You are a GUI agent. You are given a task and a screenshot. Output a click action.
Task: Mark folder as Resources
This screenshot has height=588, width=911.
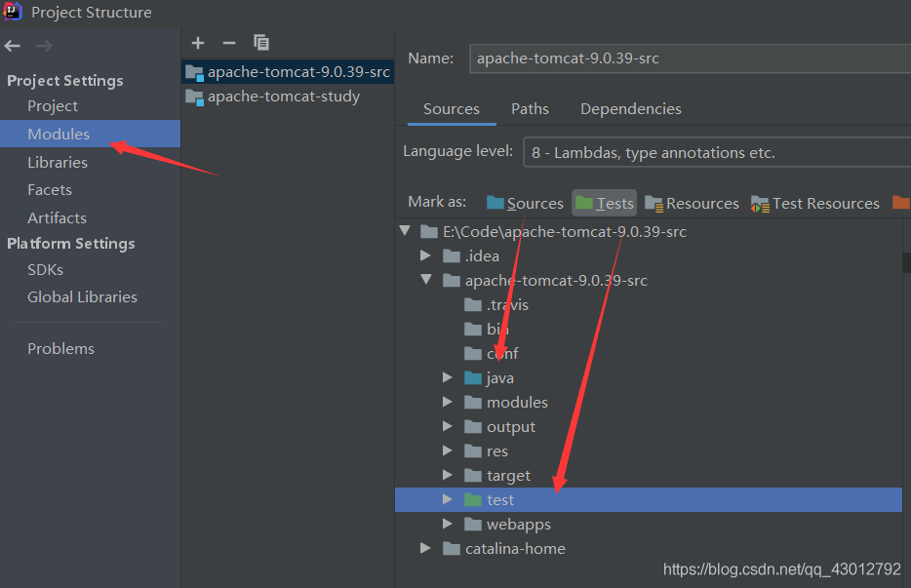pos(692,204)
